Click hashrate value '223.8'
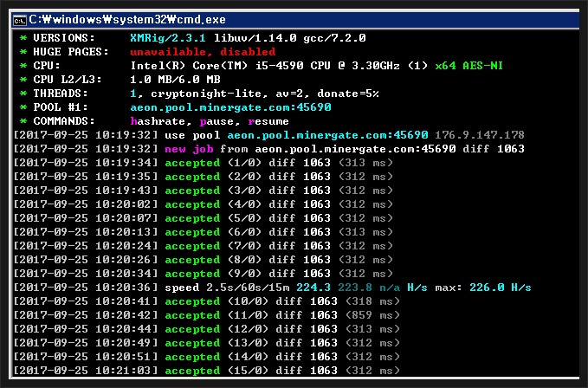The image size is (588, 388). coord(355,288)
